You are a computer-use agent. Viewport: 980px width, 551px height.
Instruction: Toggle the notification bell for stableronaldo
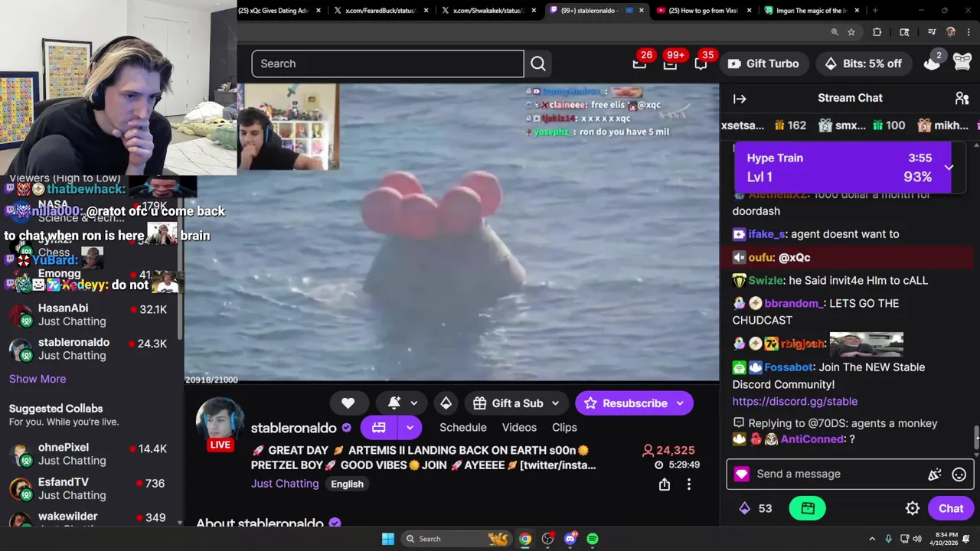coord(394,403)
